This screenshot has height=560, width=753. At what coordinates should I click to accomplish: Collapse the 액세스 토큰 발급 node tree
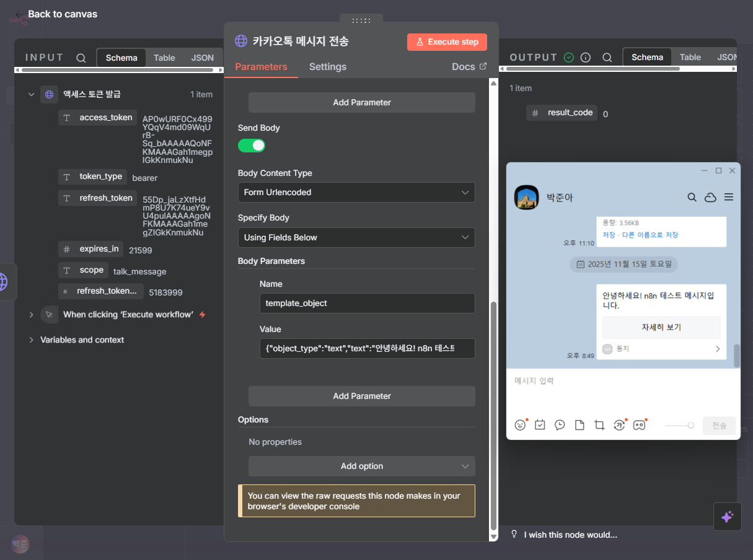pyautogui.click(x=31, y=95)
